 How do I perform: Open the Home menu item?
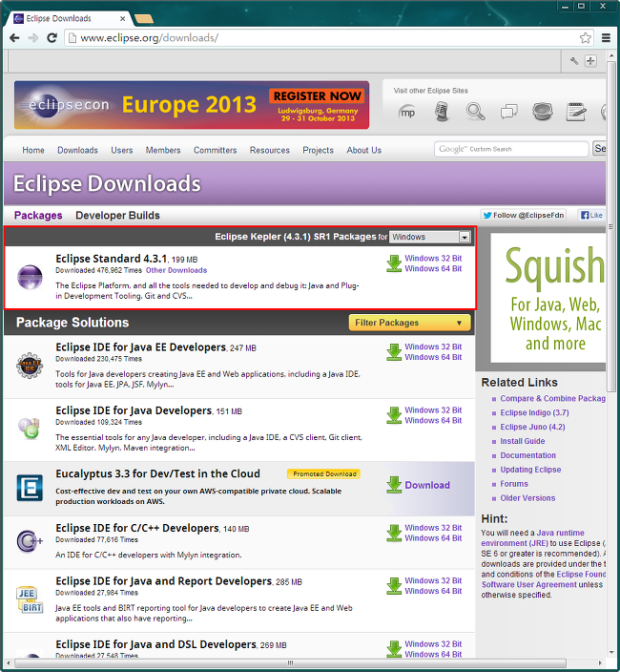tap(33, 150)
